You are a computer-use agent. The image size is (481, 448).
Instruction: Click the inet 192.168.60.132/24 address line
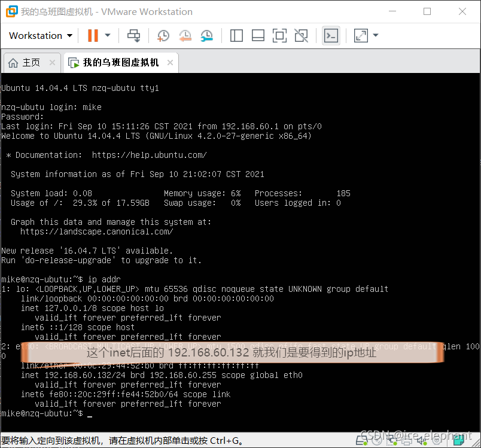(162, 375)
